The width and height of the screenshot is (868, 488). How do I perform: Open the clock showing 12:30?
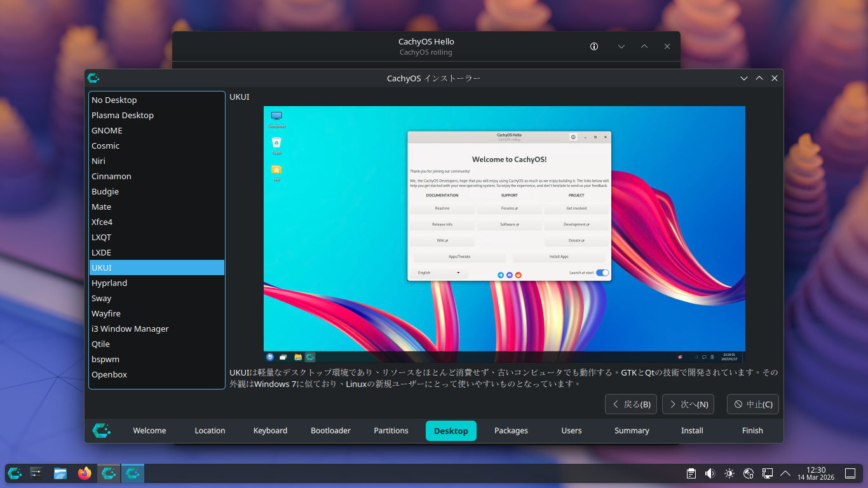[816, 473]
